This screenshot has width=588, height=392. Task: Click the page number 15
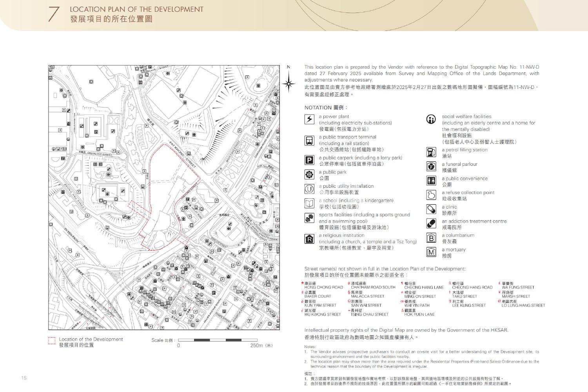point(24,378)
